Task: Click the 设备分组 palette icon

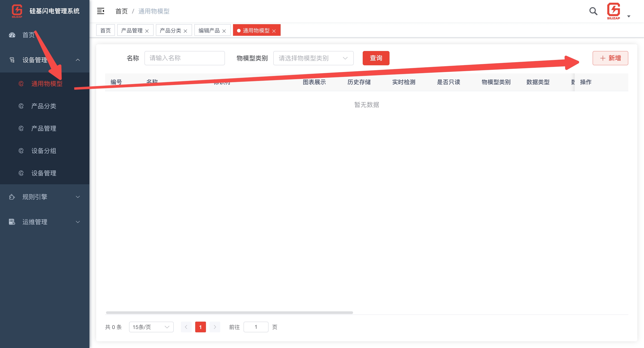Action: pyautogui.click(x=21, y=151)
